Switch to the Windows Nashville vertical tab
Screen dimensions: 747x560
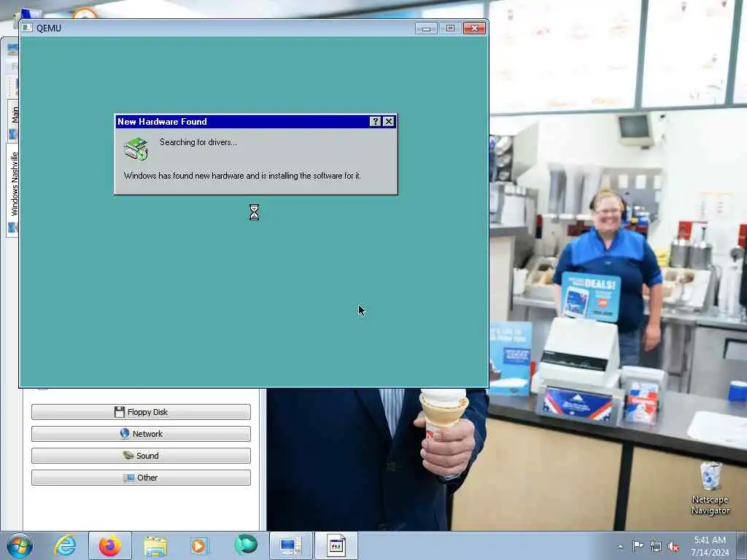pyautogui.click(x=13, y=190)
